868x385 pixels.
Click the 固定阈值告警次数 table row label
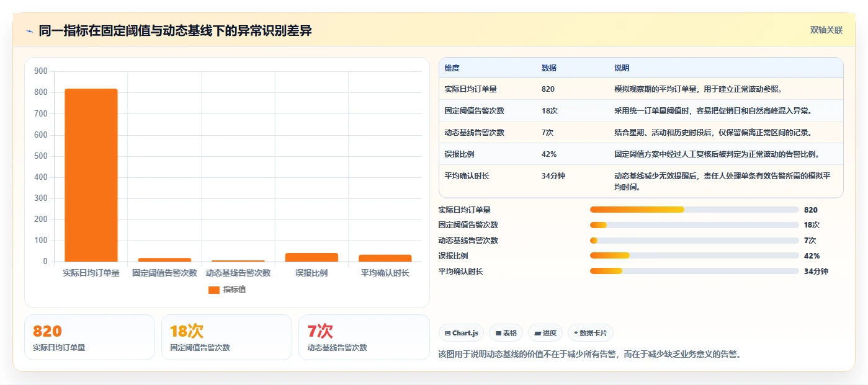[x=475, y=111]
